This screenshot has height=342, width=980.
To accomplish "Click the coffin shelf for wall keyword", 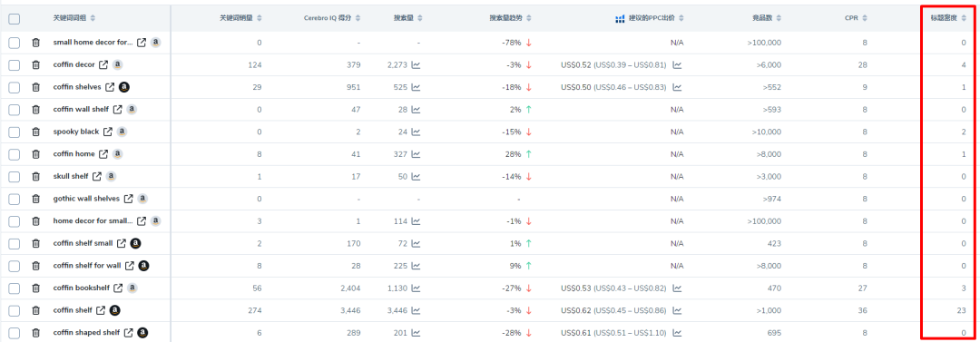I will tap(87, 266).
